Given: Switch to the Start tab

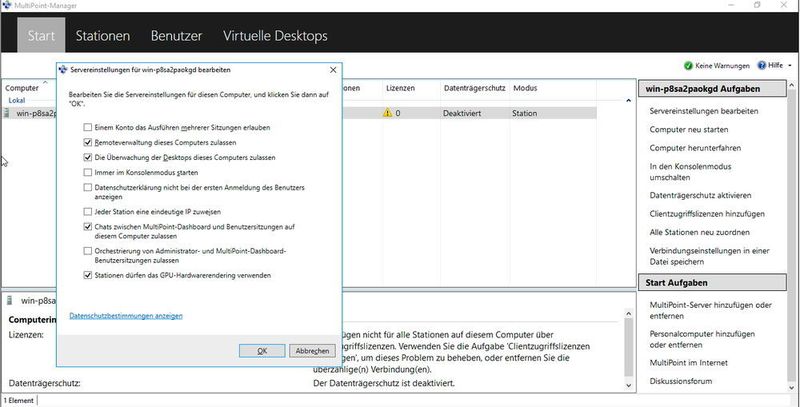Looking at the screenshot, I should [41, 35].
